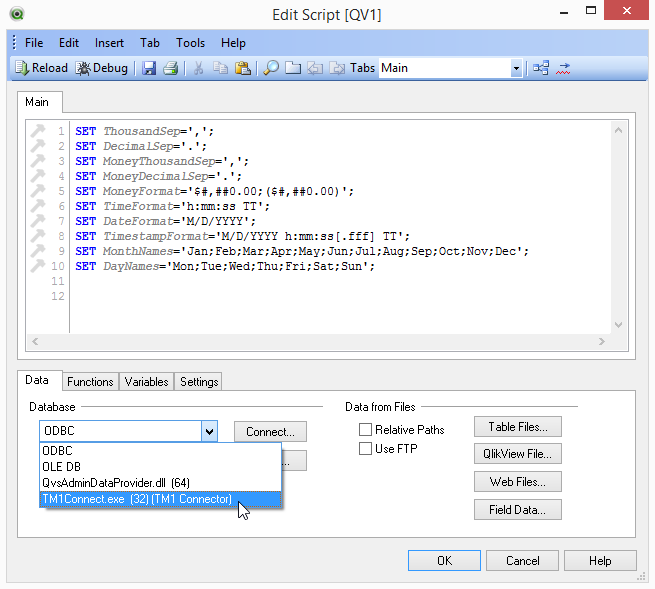
Task: Demote tab right icon in toolbar
Action: pyautogui.click(x=337, y=68)
